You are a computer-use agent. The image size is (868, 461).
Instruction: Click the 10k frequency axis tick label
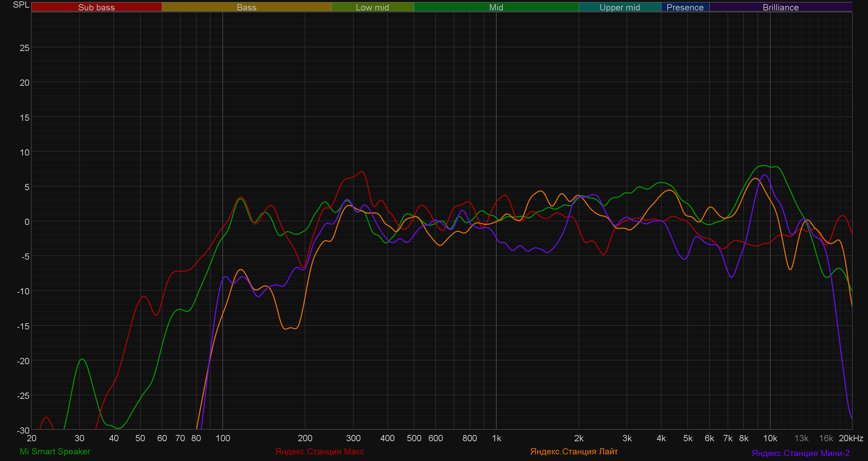(x=770, y=438)
